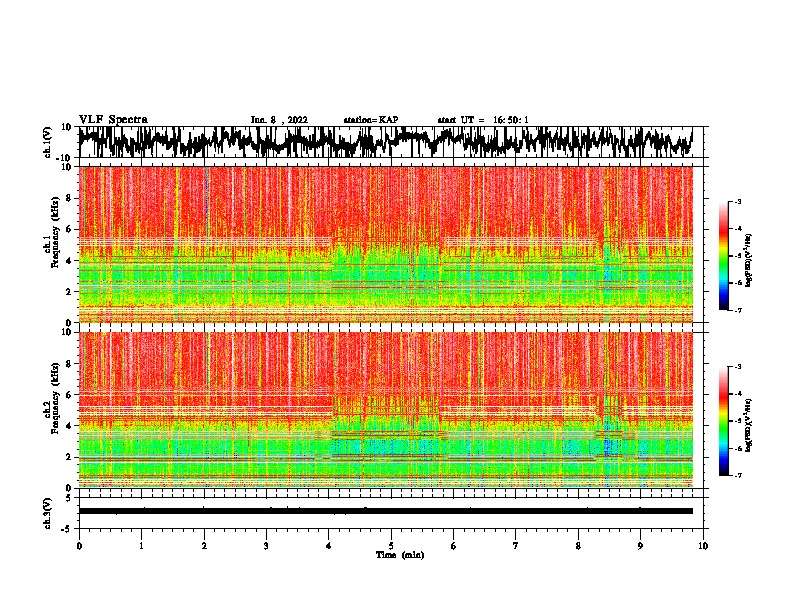The image size is (792, 612).
Task: Click the time axis tick label "4"
Action: click(329, 546)
